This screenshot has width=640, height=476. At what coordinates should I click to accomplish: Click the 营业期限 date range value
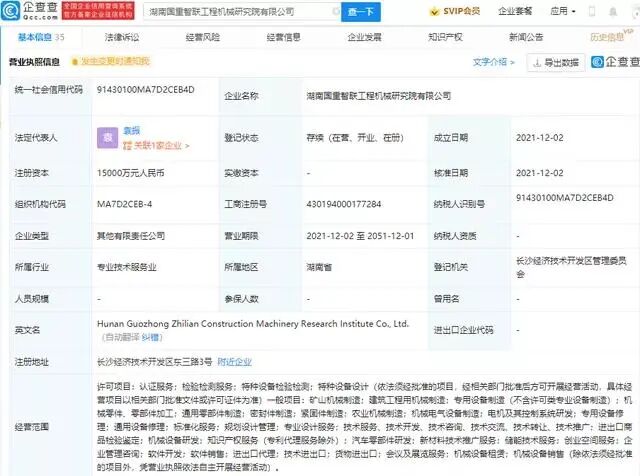pyautogui.click(x=360, y=236)
